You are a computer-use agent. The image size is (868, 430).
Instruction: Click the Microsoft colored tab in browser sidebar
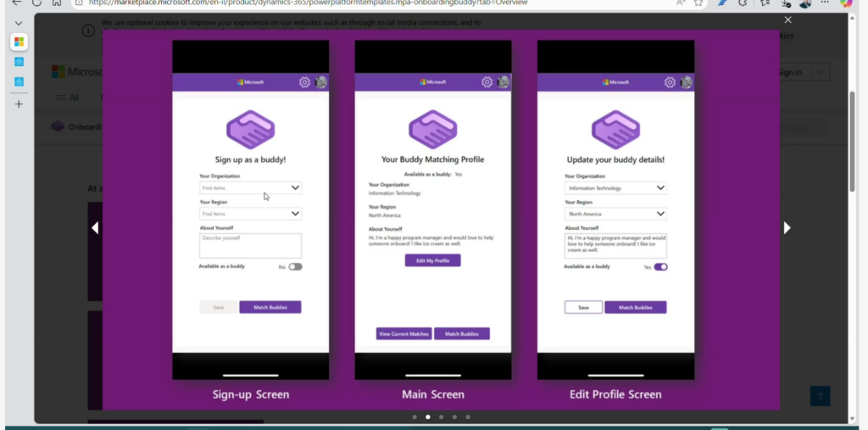point(19,42)
